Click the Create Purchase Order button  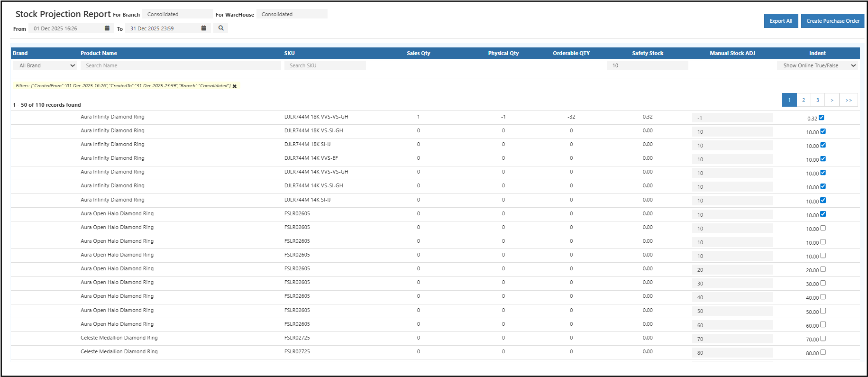[x=833, y=21]
